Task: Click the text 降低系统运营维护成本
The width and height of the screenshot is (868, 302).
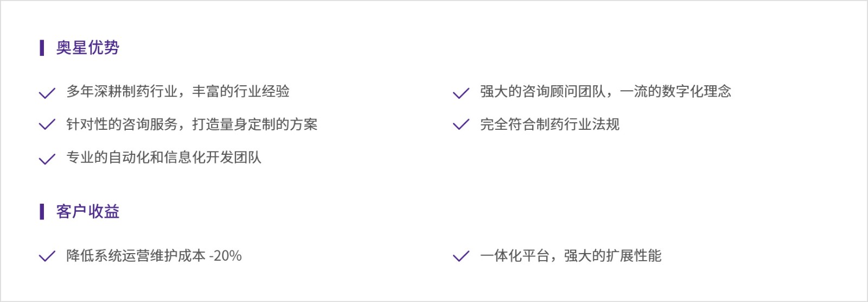Action: pyautogui.click(x=136, y=255)
